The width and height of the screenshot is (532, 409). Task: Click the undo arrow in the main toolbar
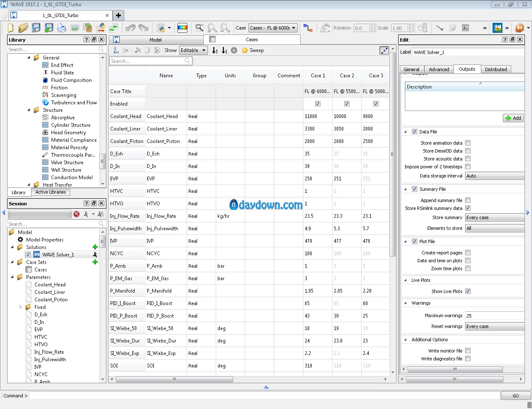tap(131, 28)
